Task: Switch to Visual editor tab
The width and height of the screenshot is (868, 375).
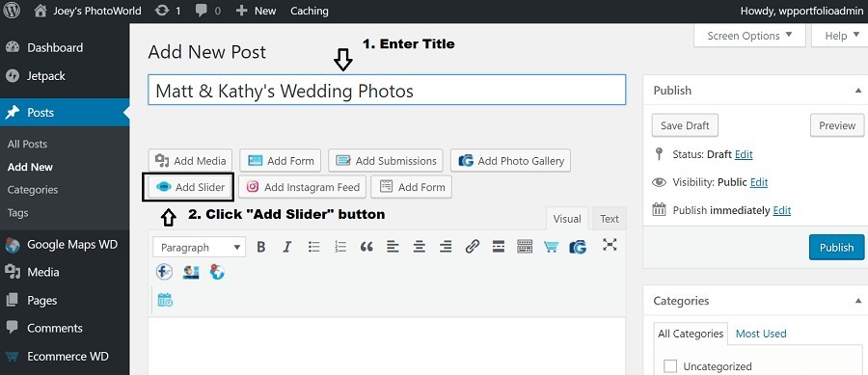Action: coord(567,219)
